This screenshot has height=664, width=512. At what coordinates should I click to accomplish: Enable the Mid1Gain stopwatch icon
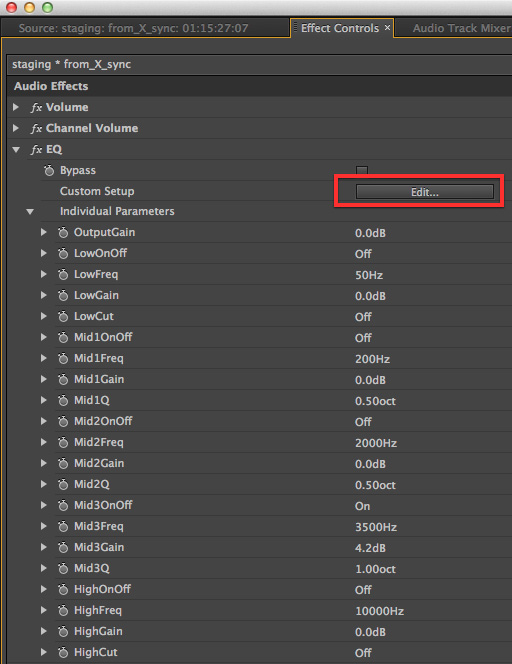63,379
